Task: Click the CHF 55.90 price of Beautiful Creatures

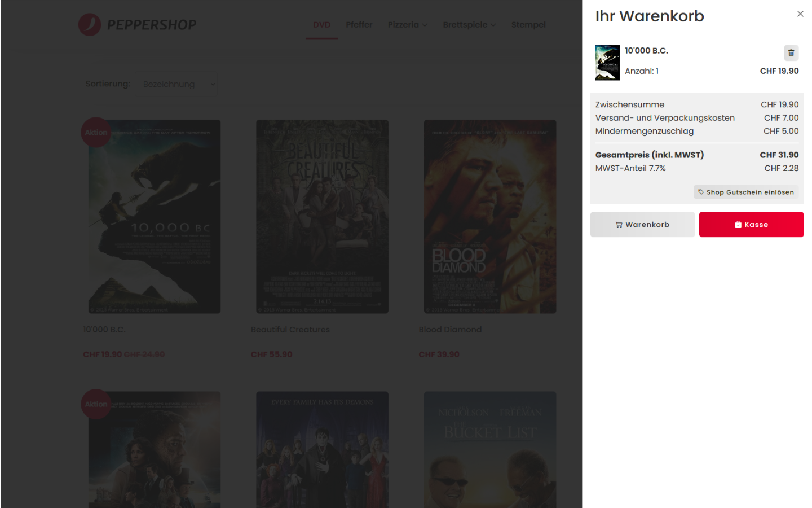Action: tap(272, 354)
